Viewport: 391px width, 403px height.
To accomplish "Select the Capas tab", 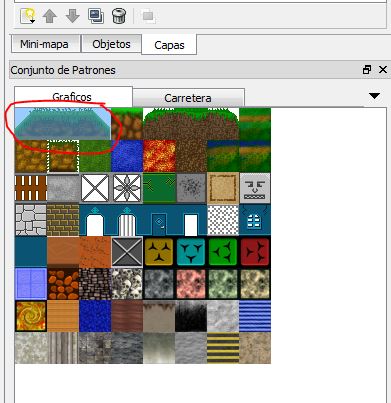I will [x=169, y=45].
